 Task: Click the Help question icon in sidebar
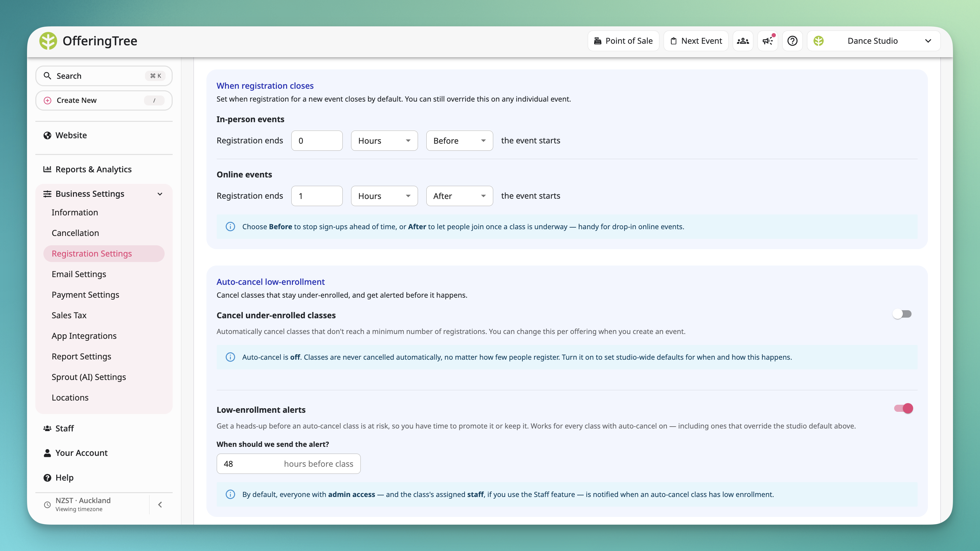(x=47, y=478)
